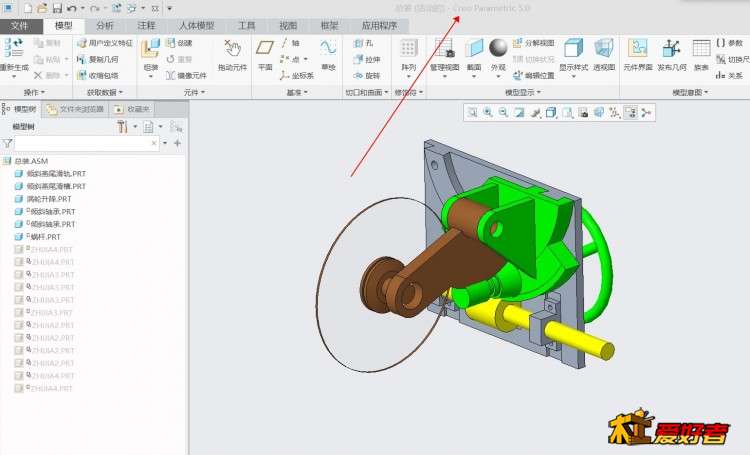Open the 点 datum point dropdown arrow
Screen dimensions: 750x455
coord(306,59)
